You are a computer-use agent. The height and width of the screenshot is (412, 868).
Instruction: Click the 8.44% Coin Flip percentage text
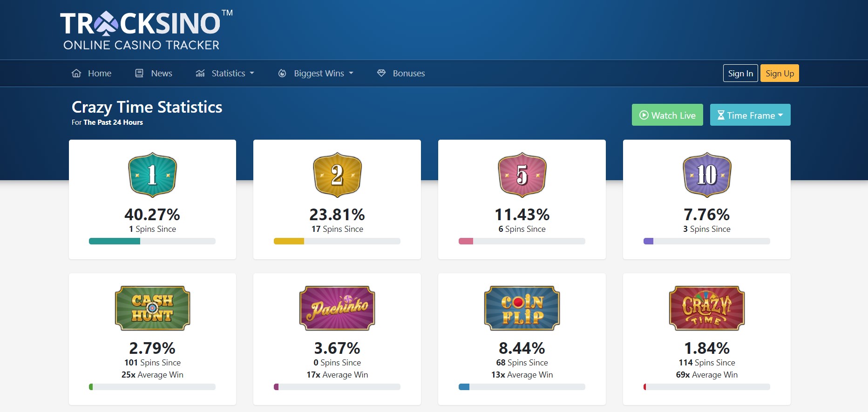[x=522, y=348]
